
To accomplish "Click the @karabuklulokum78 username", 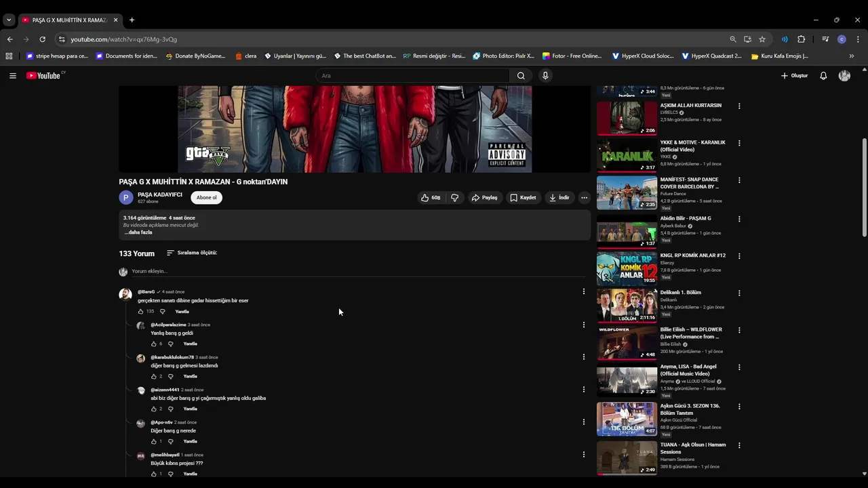I will (x=172, y=357).
